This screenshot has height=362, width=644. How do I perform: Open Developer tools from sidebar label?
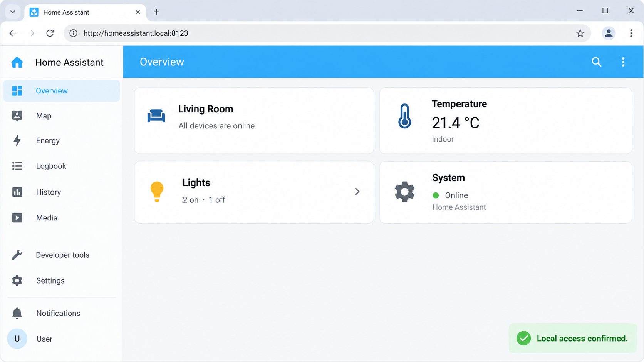(62, 255)
